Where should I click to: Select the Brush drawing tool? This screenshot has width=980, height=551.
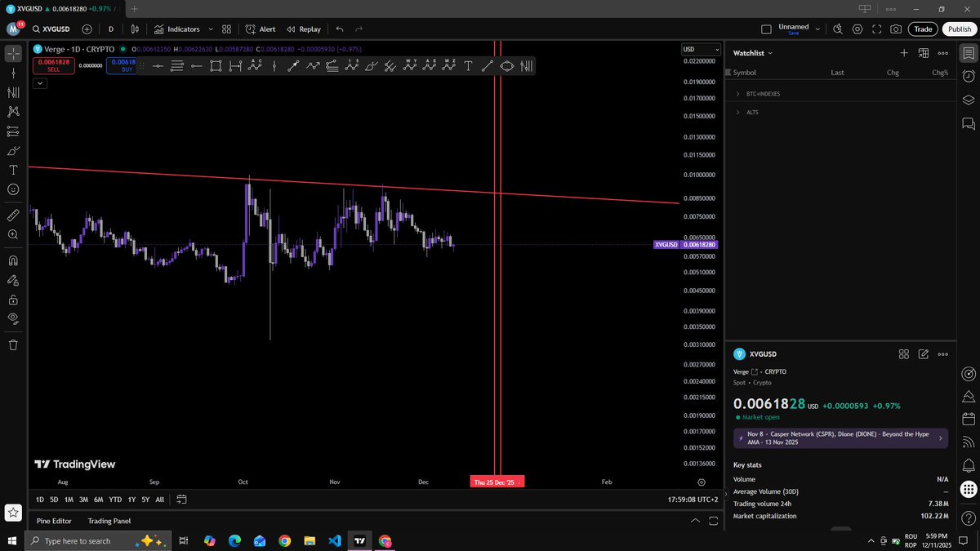click(x=13, y=150)
